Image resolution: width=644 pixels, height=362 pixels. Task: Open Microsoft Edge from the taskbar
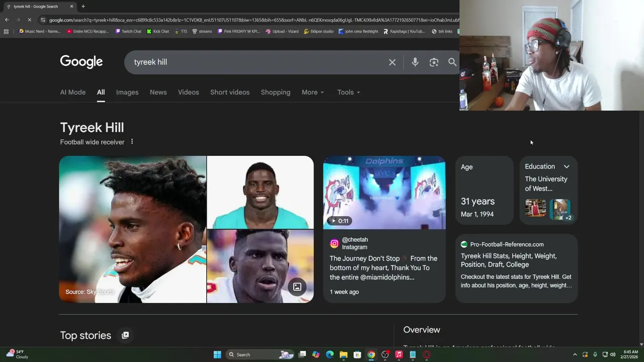[330, 354]
